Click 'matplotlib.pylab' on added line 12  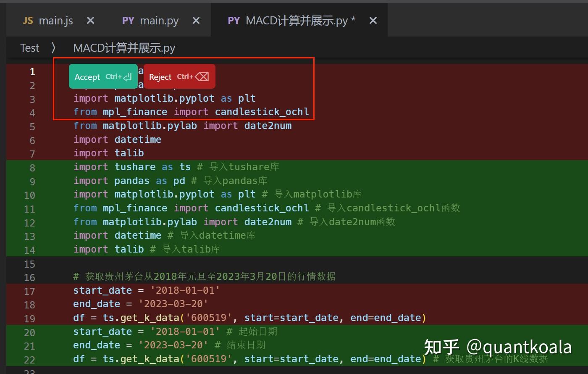[150, 222]
